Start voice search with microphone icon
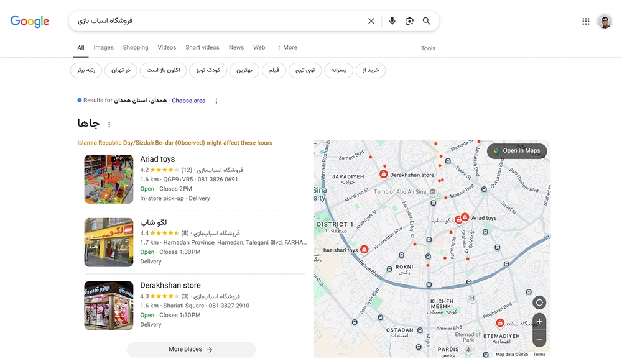Screen dimensions: 622x364 [x=392, y=21]
